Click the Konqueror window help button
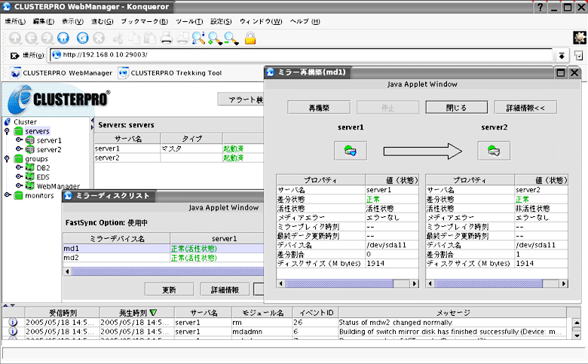588x364 pixels. 540,7
